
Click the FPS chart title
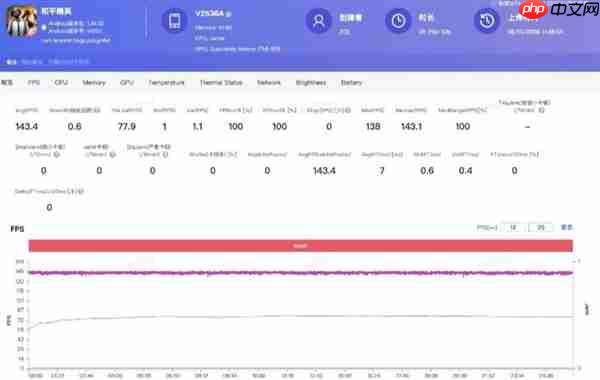tap(17, 229)
